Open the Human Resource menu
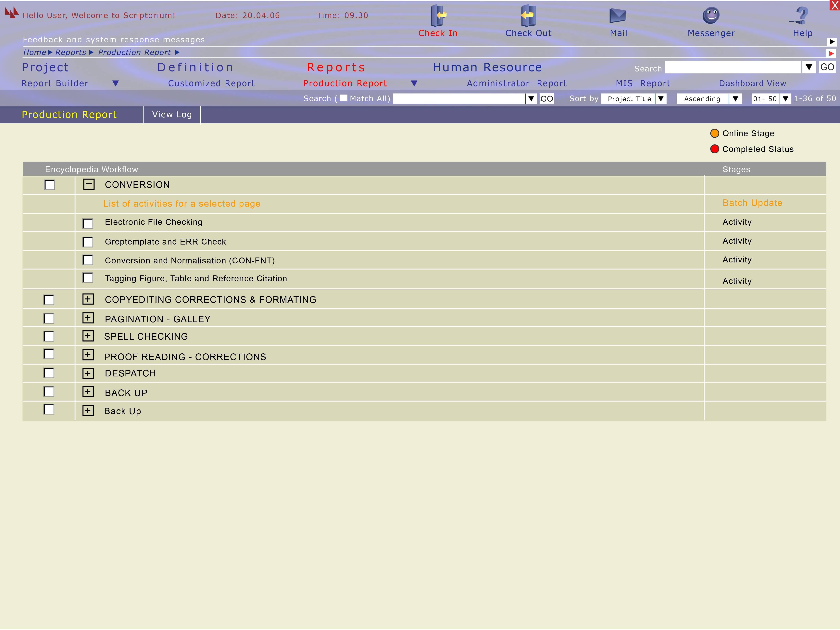This screenshot has height=630, width=840. [487, 67]
